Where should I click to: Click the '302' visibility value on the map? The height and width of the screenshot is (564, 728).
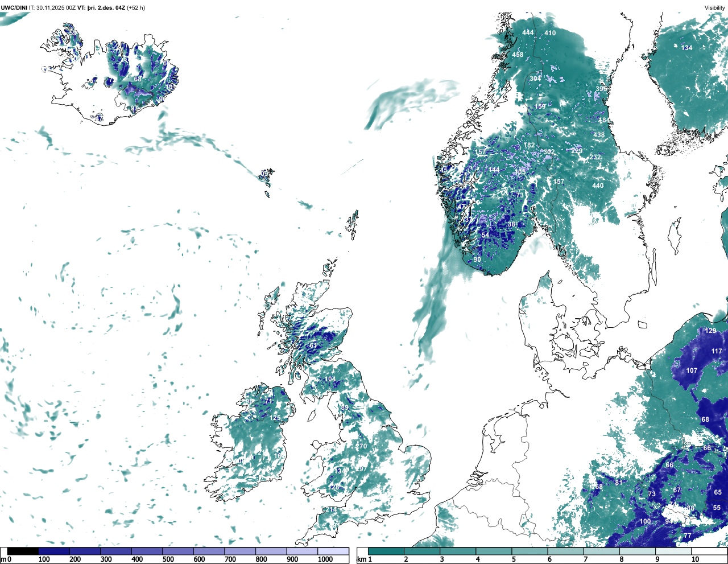pyautogui.click(x=549, y=152)
